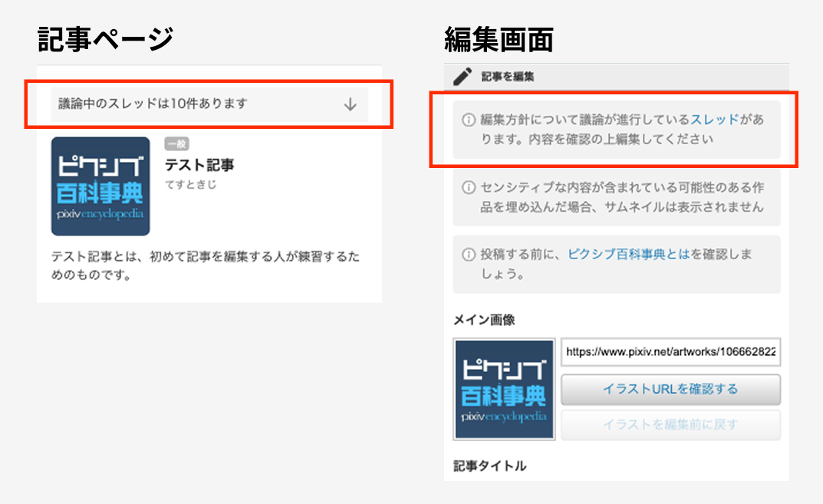Open the スレッド link in the editing notice

tap(714, 120)
